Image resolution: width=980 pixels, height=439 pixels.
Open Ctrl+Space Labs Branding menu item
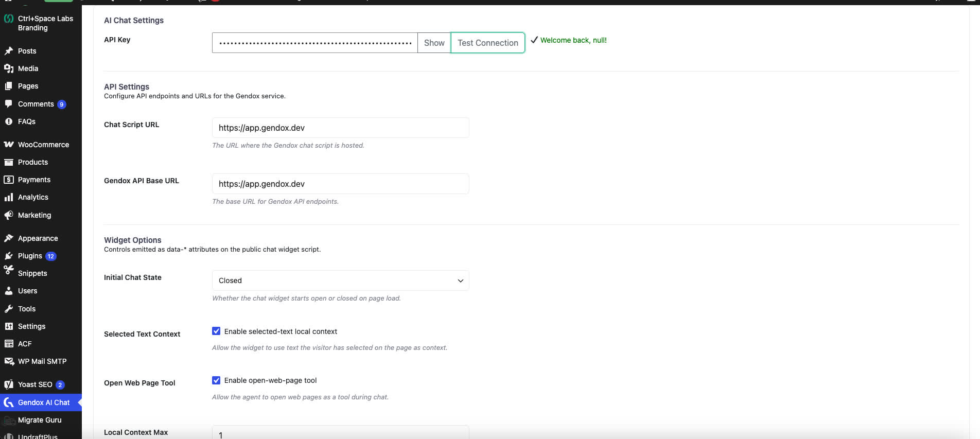[x=41, y=23]
